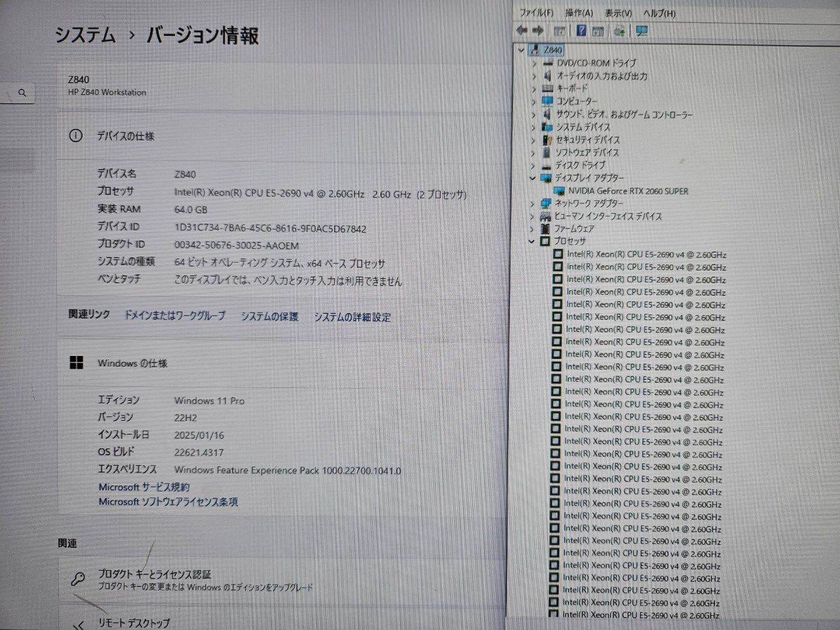Viewport: 840px width, 630px height.
Task: Select the コンピューター monitor icon in tree
Action: (x=547, y=101)
